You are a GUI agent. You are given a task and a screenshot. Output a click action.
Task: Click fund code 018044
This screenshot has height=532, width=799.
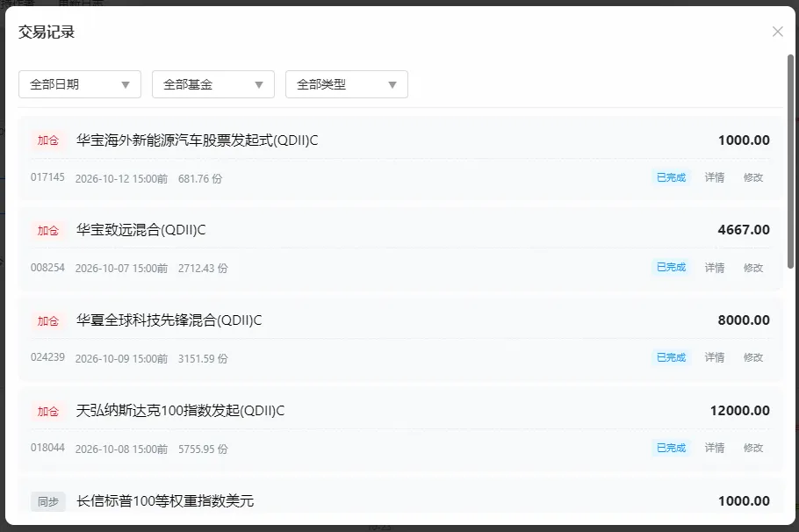[x=47, y=448]
